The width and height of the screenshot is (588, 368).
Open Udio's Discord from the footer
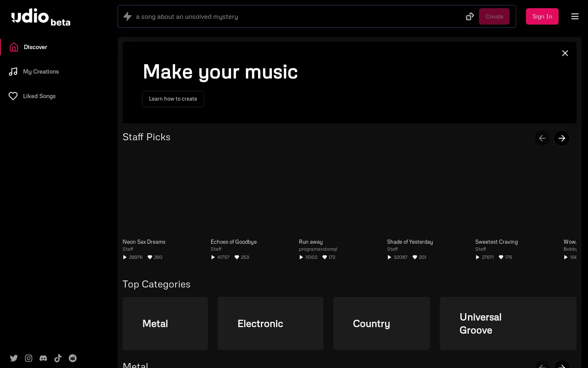43,358
